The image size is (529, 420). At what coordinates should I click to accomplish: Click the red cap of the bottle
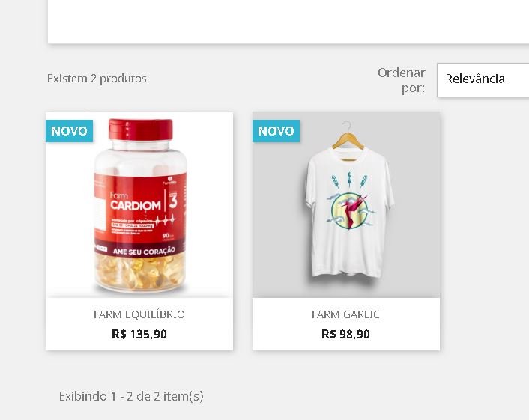[x=141, y=129]
